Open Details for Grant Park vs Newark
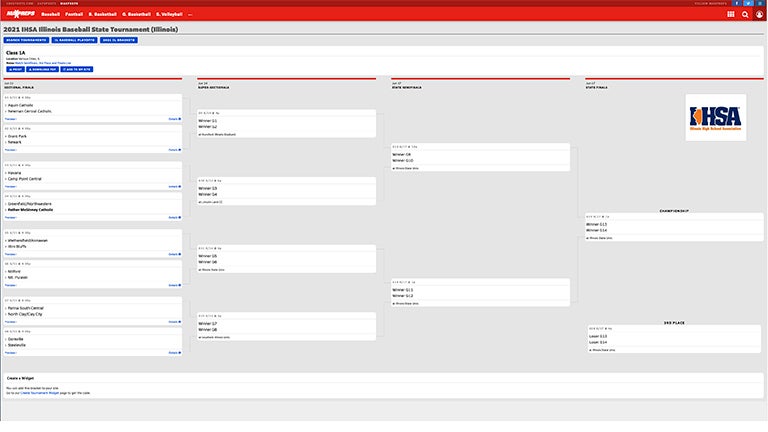768x432 pixels. click(x=174, y=150)
